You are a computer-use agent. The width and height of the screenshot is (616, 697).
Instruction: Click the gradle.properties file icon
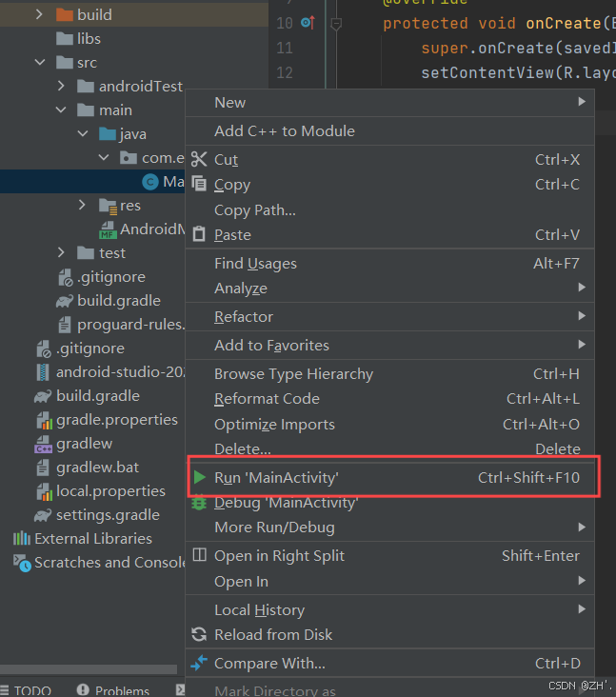click(45, 420)
